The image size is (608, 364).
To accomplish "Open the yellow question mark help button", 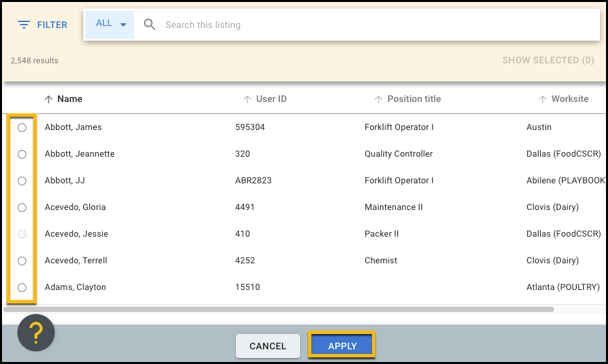I will point(36,333).
